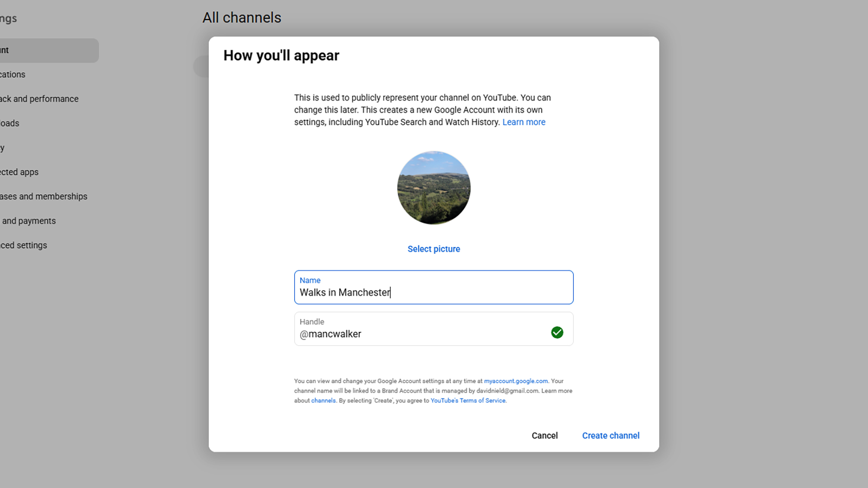Click the Name field with Walks in Manchester
The image size is (868, 488).
434,287
